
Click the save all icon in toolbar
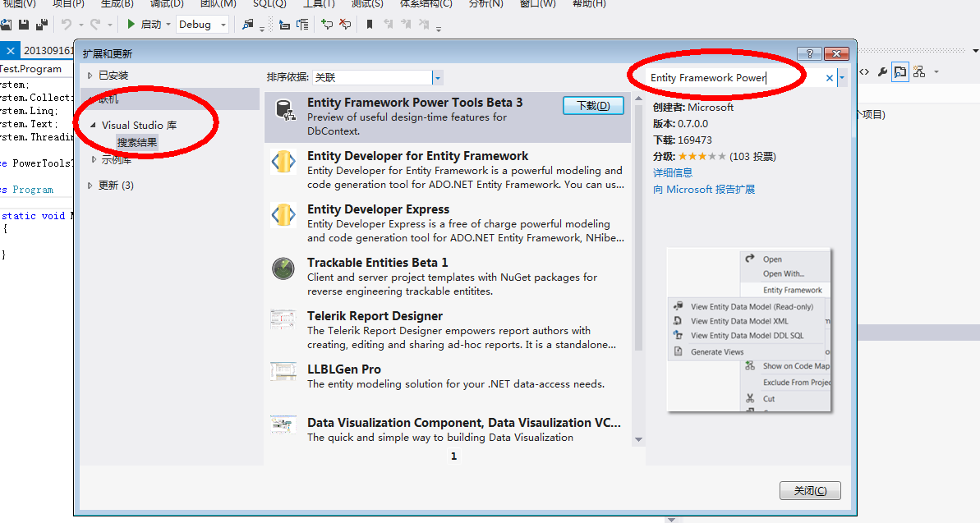(42, 25)
